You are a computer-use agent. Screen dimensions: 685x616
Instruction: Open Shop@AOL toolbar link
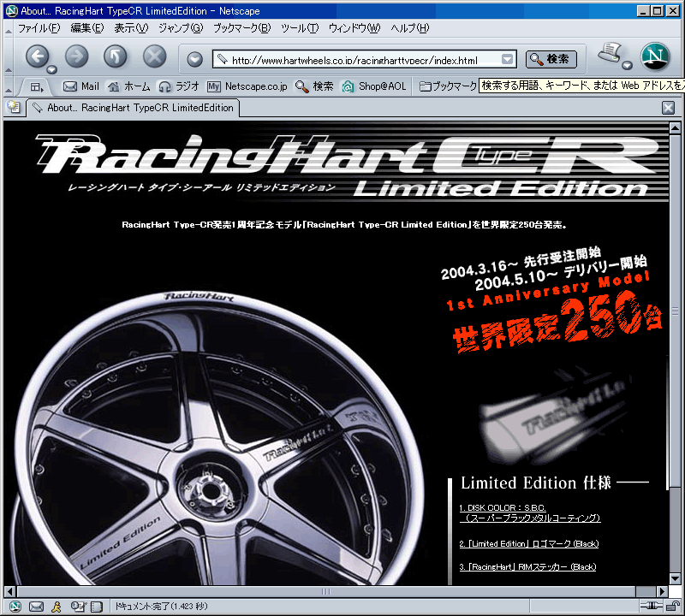click(x=374, y=86)
